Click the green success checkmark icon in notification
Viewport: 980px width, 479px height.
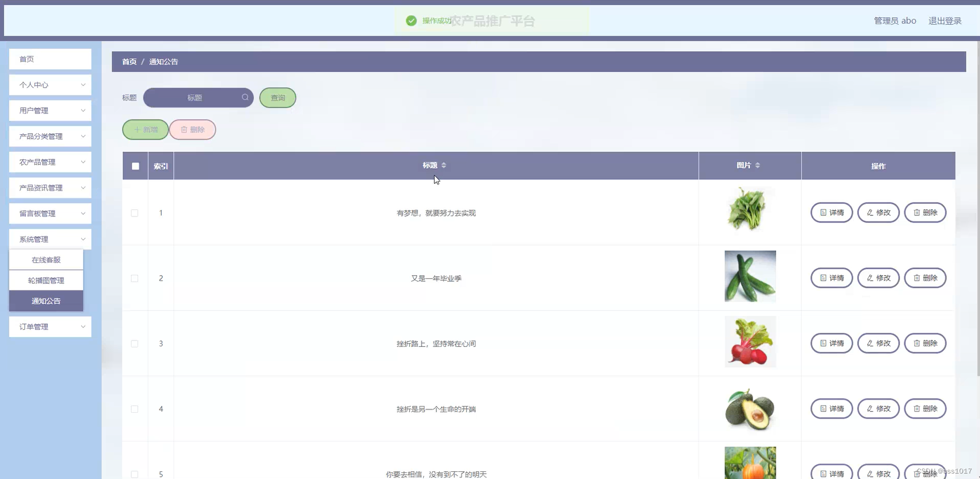(x=411, y=21)
